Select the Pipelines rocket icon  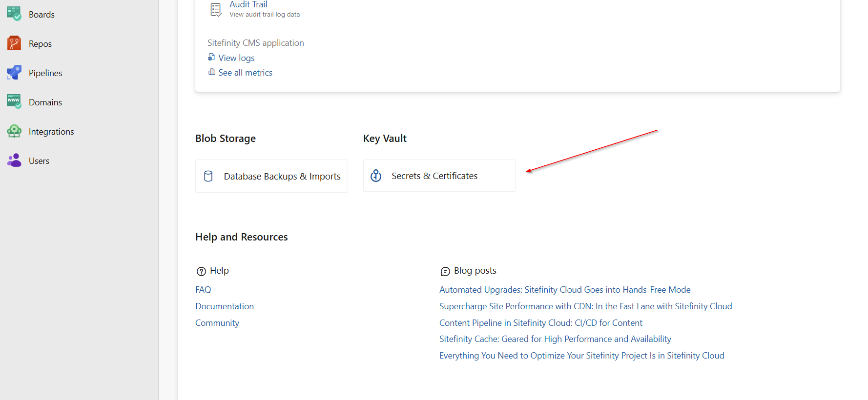coord(14,73)
